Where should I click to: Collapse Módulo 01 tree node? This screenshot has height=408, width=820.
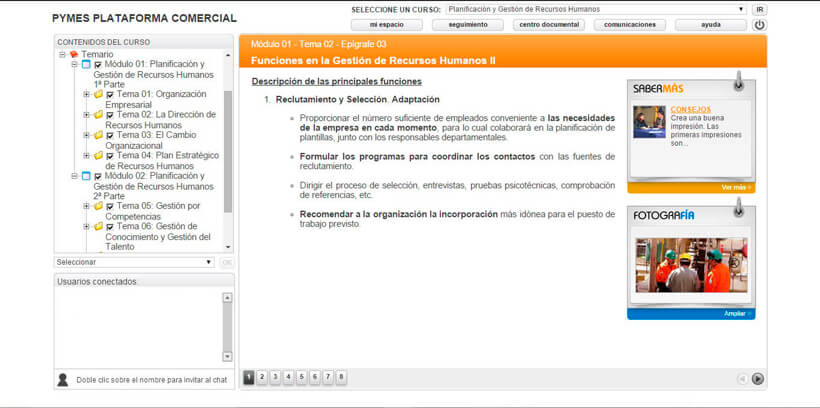click(74, 64)
